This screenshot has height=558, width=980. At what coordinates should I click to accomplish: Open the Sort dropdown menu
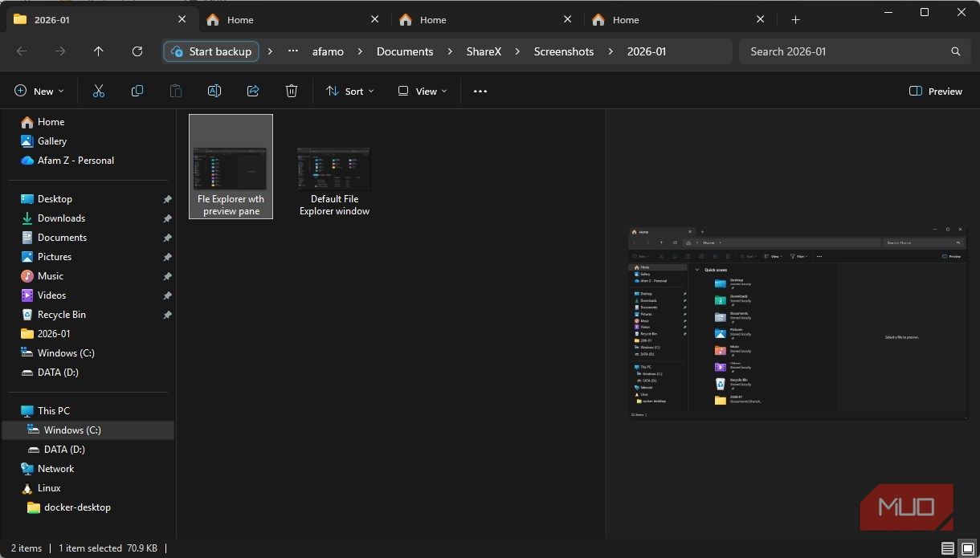click(x=350, y=92)
